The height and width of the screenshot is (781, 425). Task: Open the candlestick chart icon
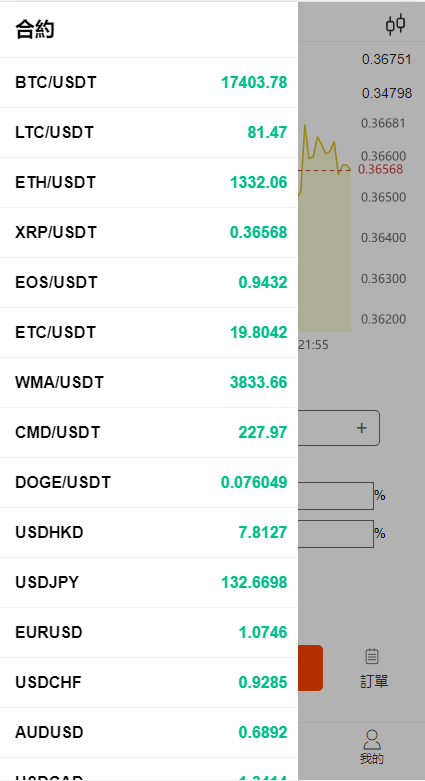click(396, 24)
